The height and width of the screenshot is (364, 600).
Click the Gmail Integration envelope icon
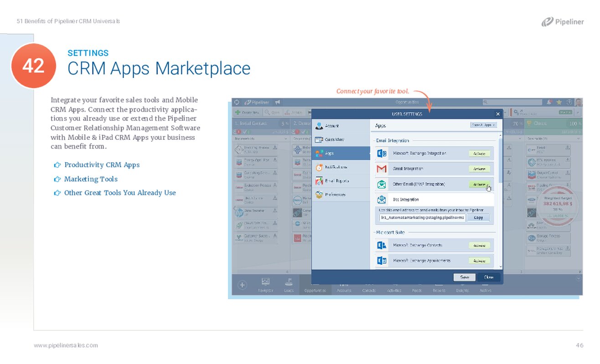[x=382, y=169]
